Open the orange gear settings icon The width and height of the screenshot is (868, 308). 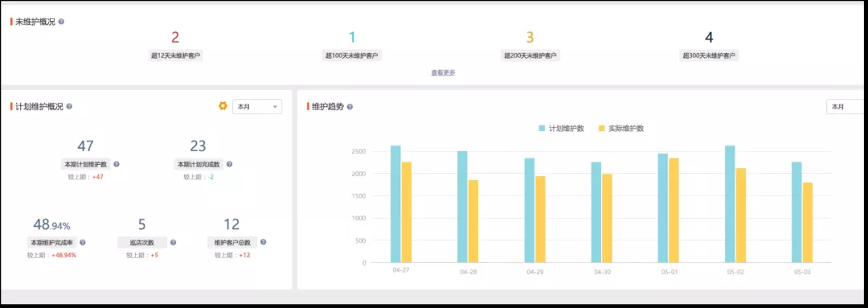coord(223,106)
